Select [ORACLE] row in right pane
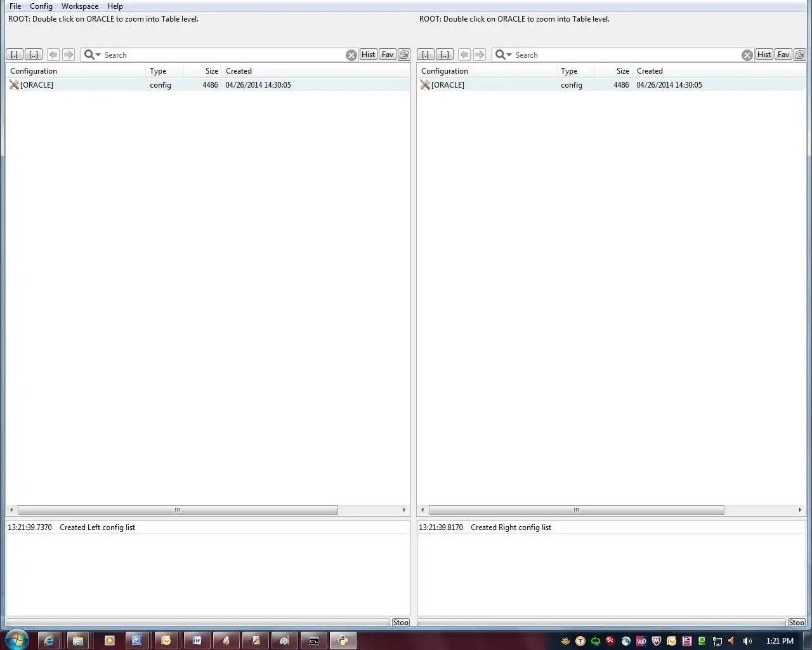 pyautogui.click(x=612, y=84)
